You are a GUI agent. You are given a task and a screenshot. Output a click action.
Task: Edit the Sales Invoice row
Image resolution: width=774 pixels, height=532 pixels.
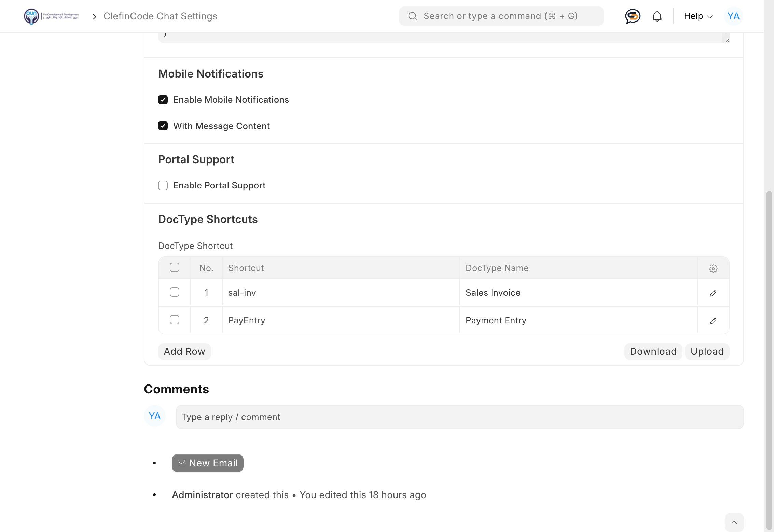click(x=713, y=293)
